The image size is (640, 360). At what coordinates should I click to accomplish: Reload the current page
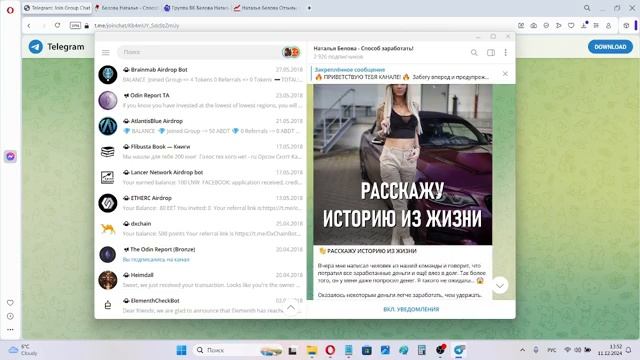click(x=57, y=25)
